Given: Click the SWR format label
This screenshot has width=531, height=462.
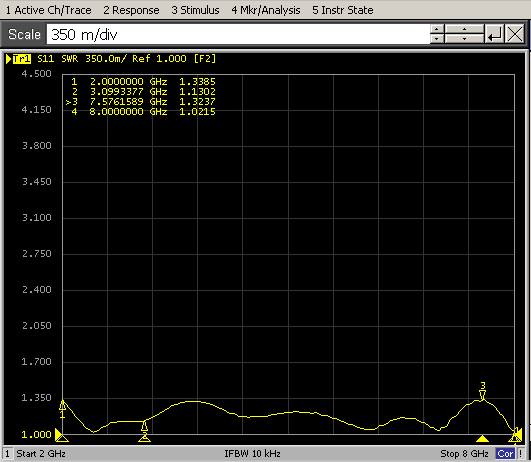Looking at the screenshot, I should coord(70,59).
